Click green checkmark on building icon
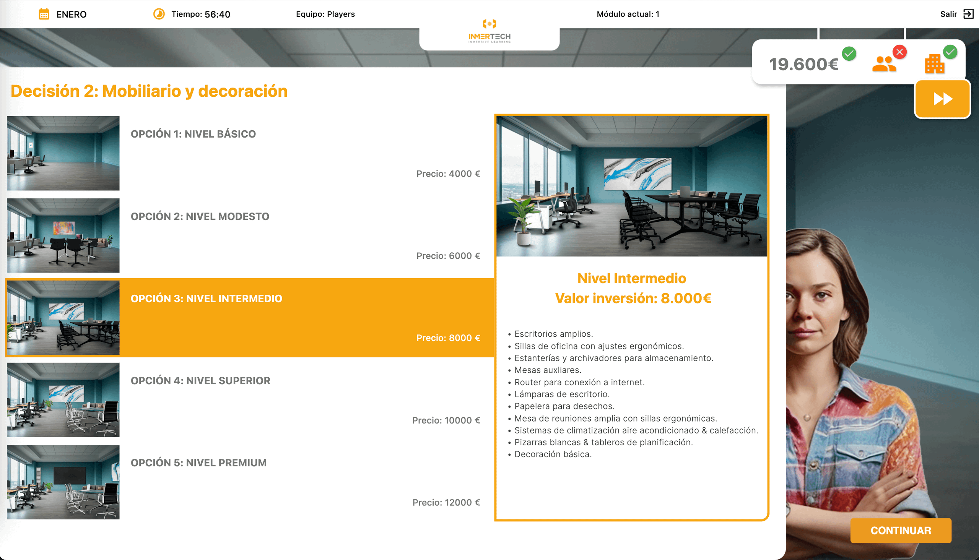Screen dimensions: 979x560 click(950, 52)
